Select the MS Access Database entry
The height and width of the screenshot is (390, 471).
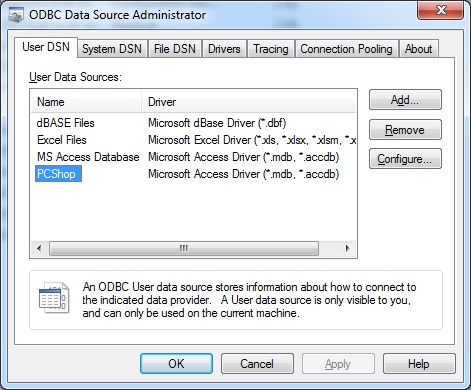[x=88, y=157]
